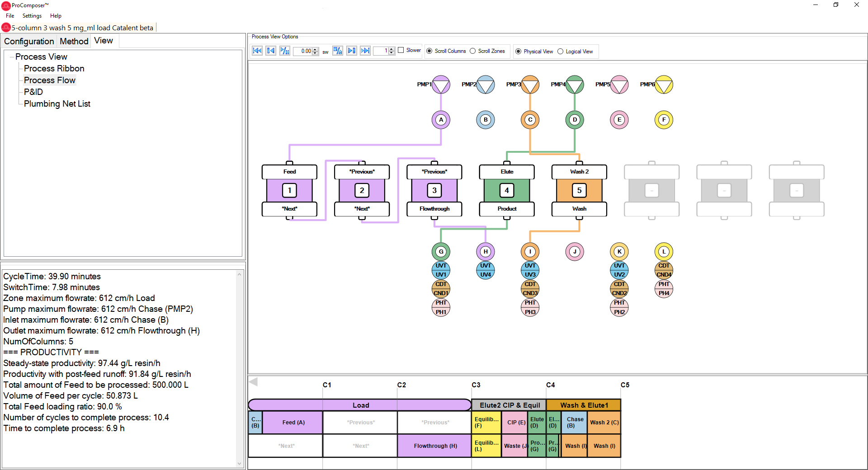
Task: Click column 1 Feed block
Action: pos(289,190)
